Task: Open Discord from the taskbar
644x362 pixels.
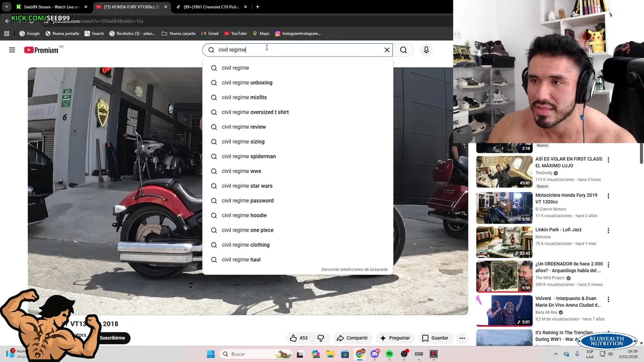Action: 375,354
